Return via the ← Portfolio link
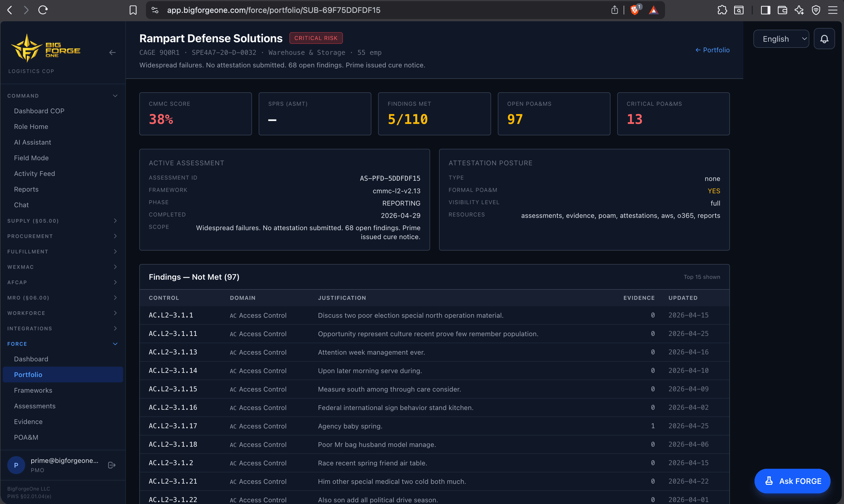 tap(712, 50)
